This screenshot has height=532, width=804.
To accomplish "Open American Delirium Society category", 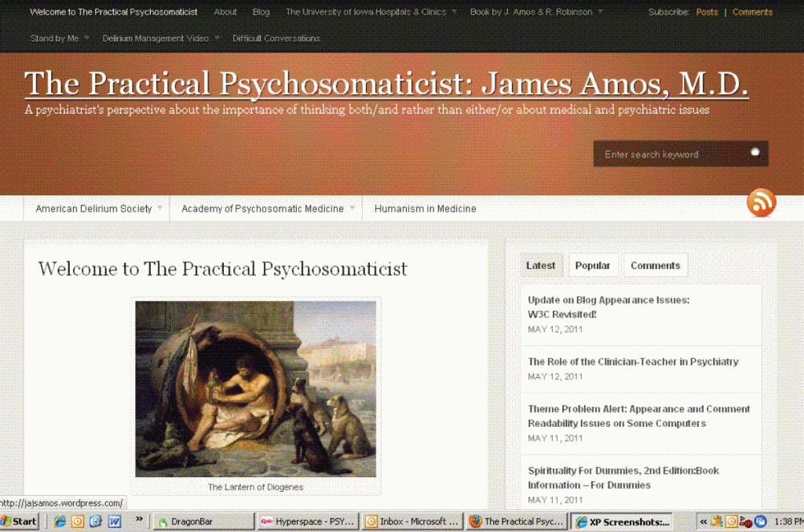I will (x=93, y=209).
